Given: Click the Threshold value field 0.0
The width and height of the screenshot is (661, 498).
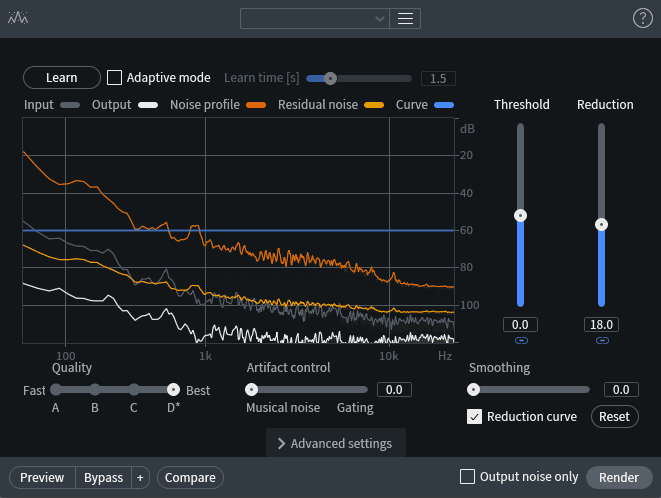Looking at the screenshot, I should pyautogui.click(x=520, y=325).
